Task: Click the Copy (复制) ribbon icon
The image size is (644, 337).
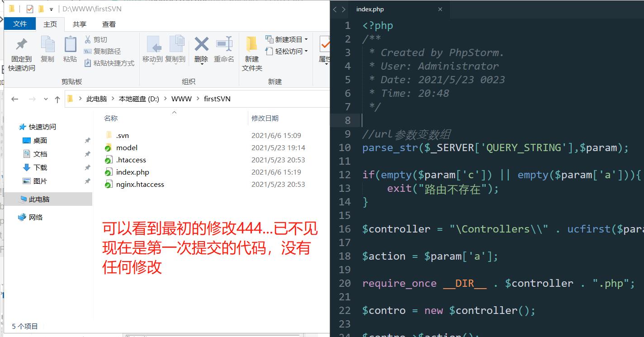Action: tap(47, 44)
